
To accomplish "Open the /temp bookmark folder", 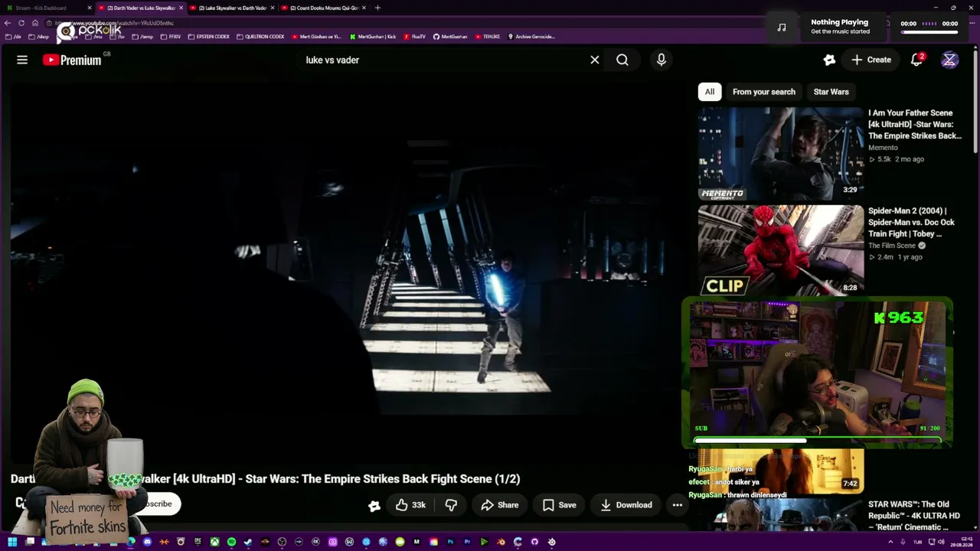I will point(143,37).
